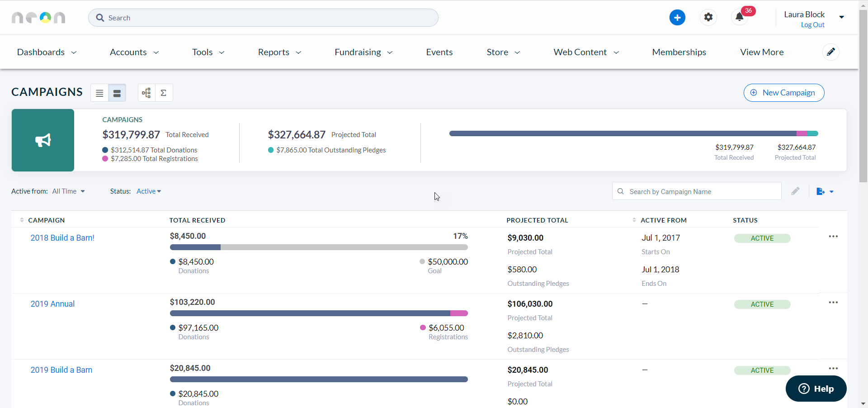
Task: Open the Accounts menu
Action: click(134, 52)
